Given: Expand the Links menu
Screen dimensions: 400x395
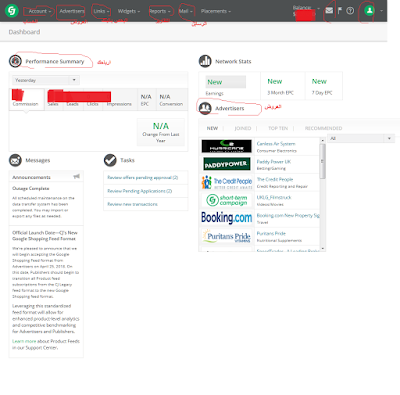Looking at the screenshot, I should tap(101, 11).
